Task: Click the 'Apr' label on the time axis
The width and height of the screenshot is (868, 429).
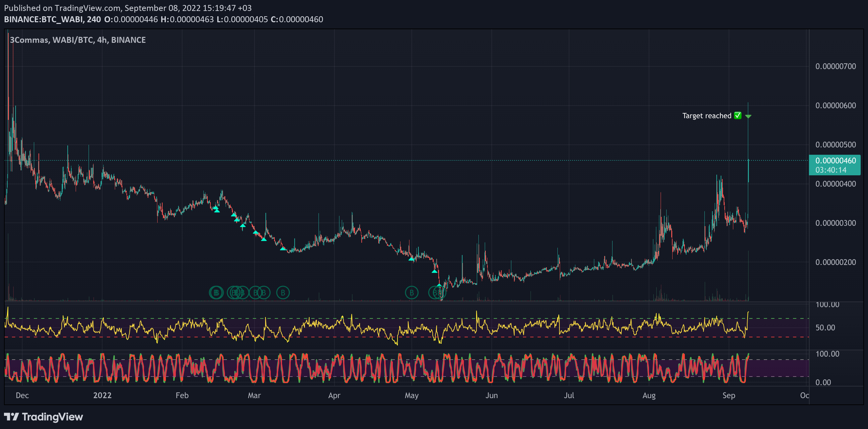Action: (x=334, y=395)
